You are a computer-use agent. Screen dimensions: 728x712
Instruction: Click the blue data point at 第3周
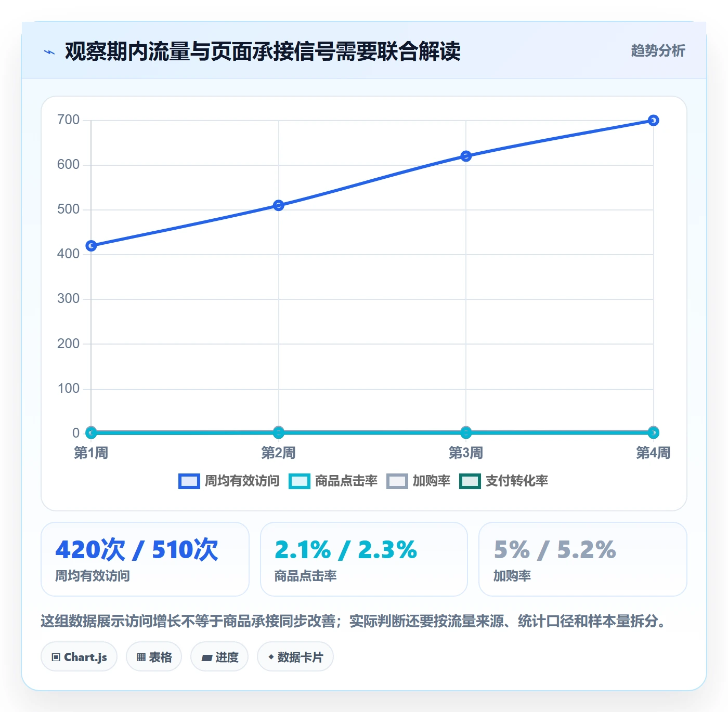pyautogui.click(x=466, y=156)
